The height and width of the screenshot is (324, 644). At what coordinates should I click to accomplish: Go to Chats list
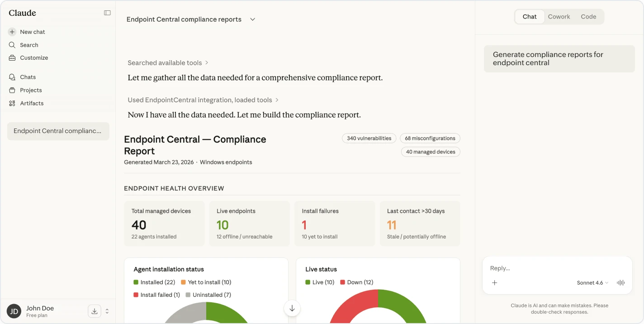(x=28, y=77)
